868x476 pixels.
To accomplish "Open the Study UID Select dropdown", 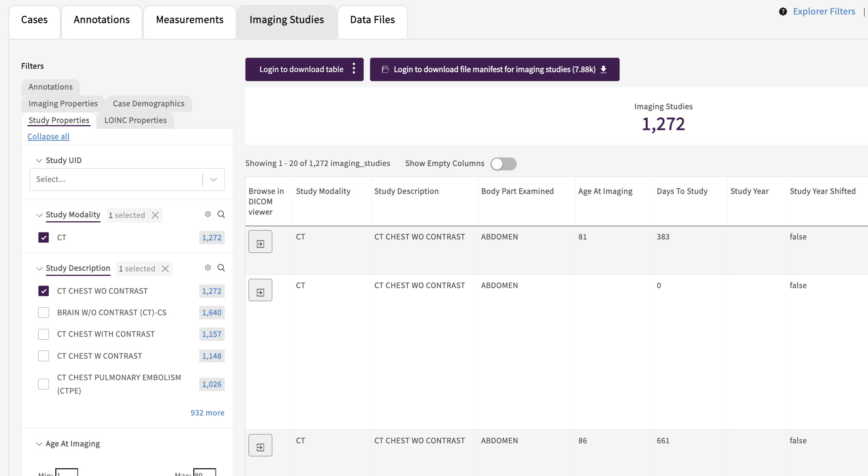I will click(127, 179).
